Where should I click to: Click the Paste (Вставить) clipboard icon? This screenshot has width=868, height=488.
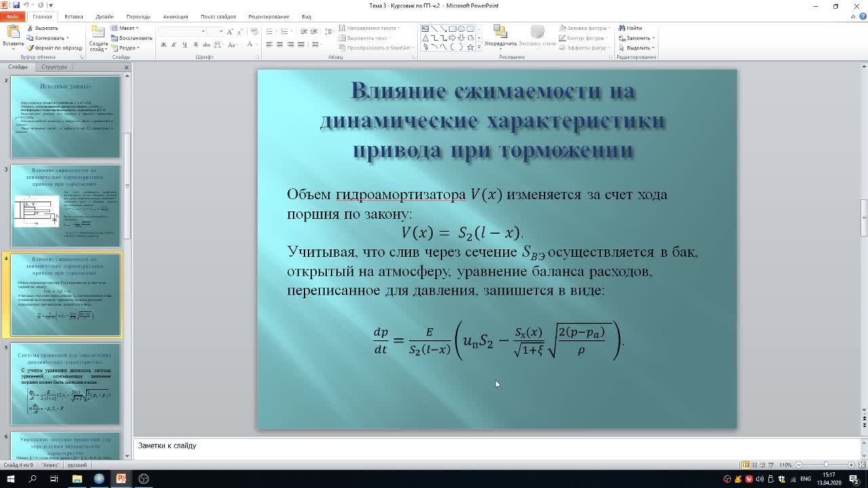coord(13,32)
